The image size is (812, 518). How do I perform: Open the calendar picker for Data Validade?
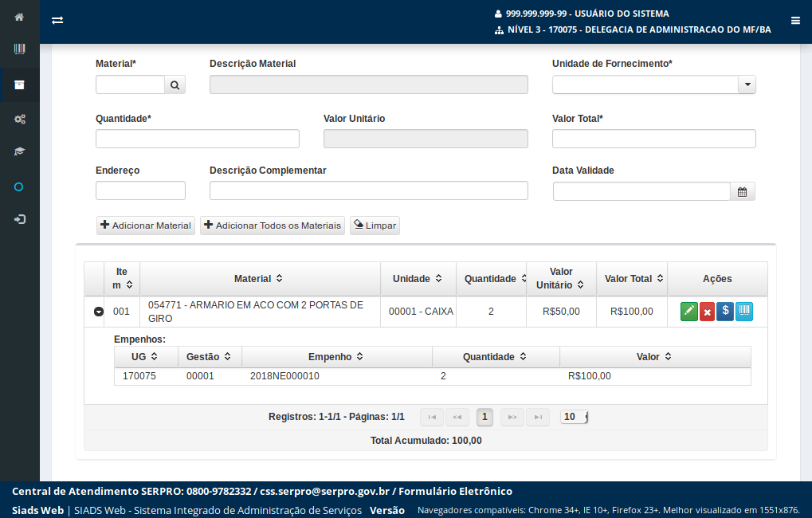click(742, 191)
